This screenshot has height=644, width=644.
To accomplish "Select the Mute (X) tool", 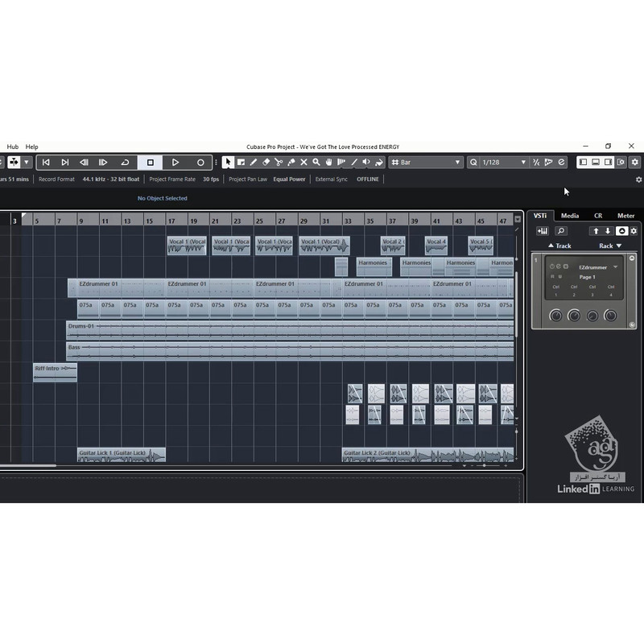I will pyautogui.click(x=303, y=163).
